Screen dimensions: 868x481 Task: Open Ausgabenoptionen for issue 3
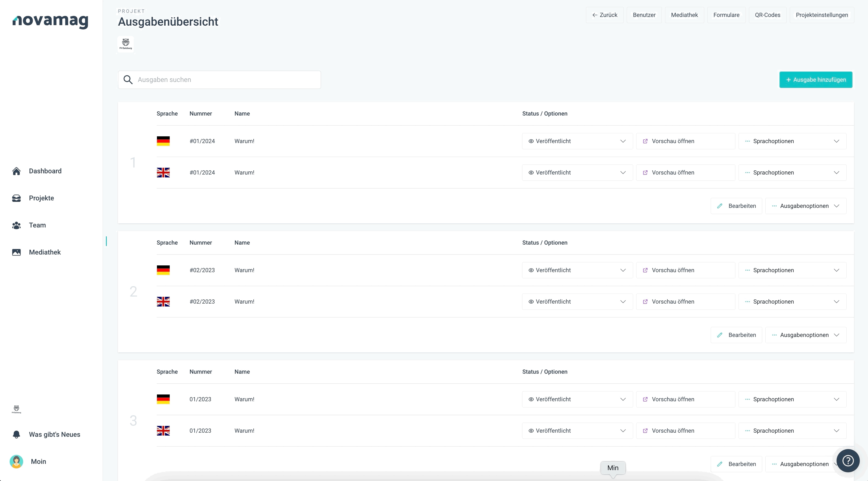[802, 464]
